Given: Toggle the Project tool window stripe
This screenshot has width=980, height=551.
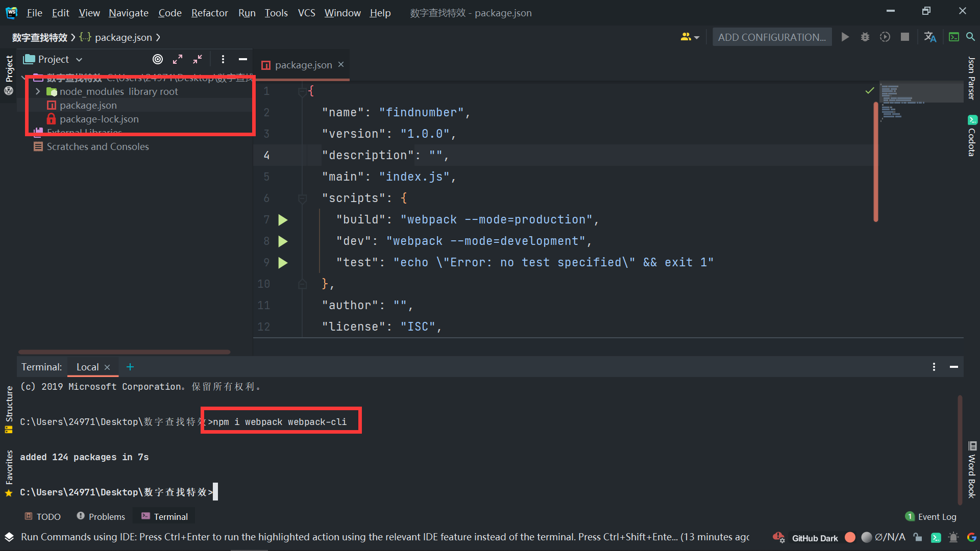Looking at the screenshot, I should (9, 69).
